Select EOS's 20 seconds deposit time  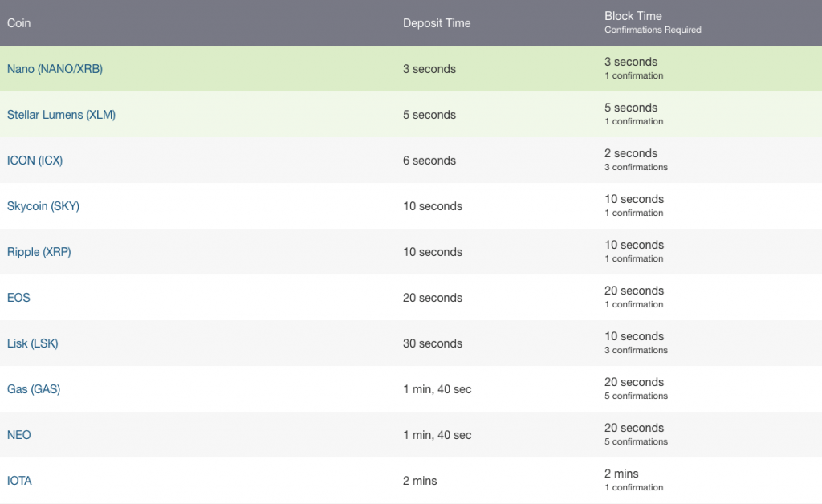tap(433, 298)
